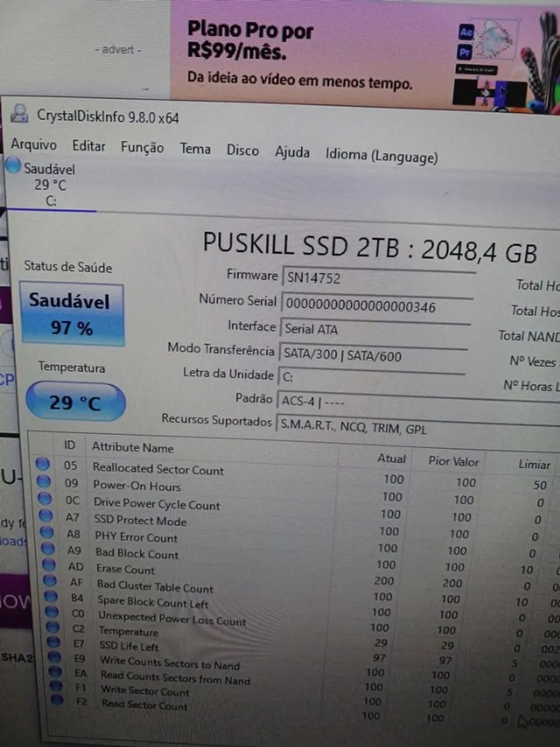Open the Editar menu
The width and height of the screenshot is (560, 747).
(x=89, y=145)
